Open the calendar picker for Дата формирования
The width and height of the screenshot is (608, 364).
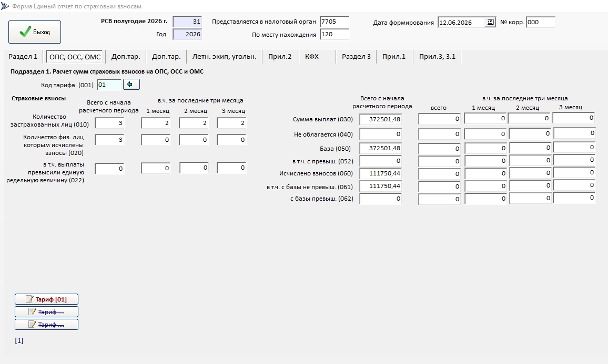(491, 23)
